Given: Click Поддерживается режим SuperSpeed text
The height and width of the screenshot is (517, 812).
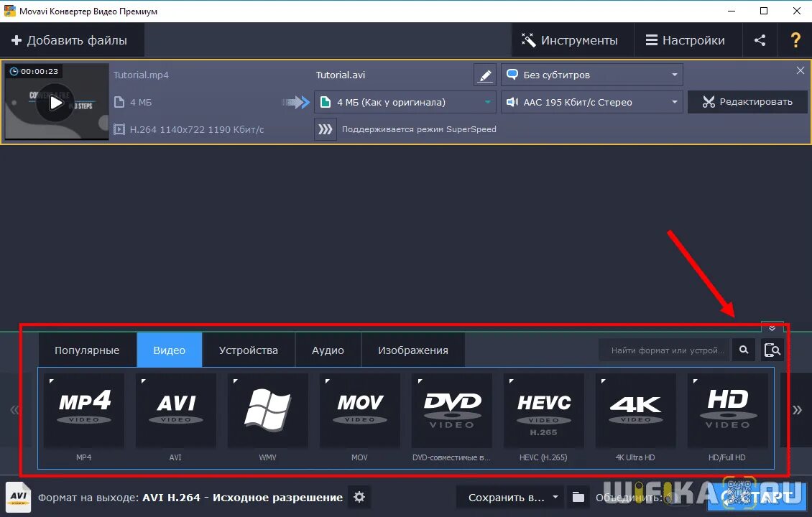Looking at the screenshot, I should tap(419, 129).
